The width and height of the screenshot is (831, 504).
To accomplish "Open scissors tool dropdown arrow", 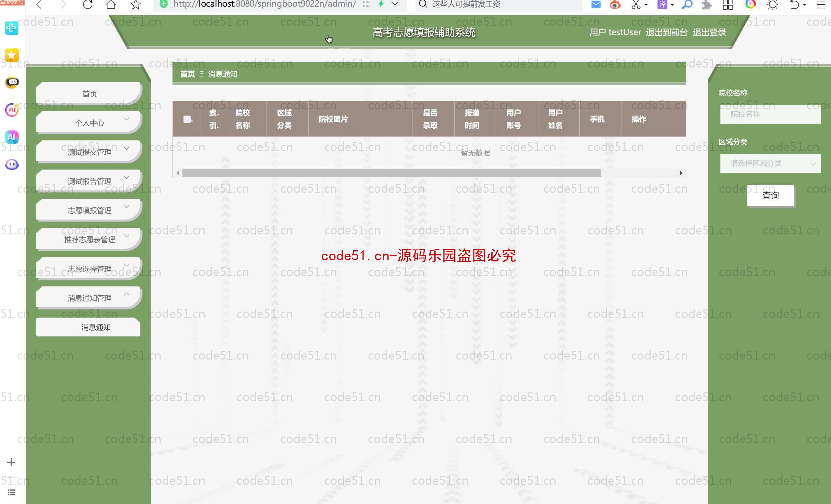I will [x=646, y=5].
